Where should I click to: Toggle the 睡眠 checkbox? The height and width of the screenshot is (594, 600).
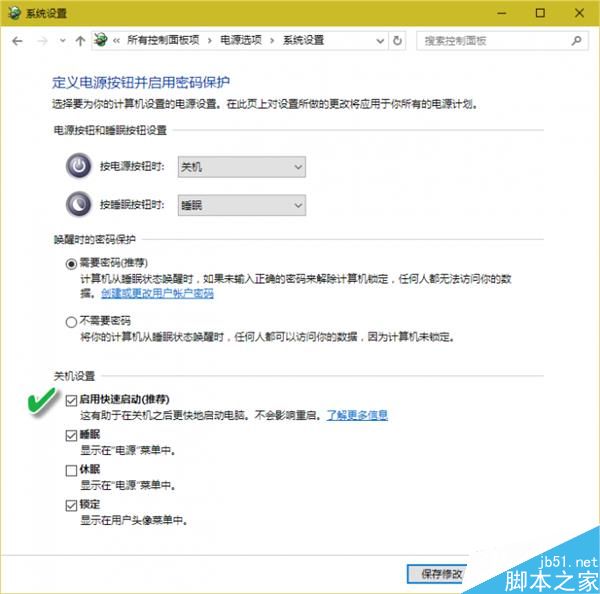[x=71, y=436]
